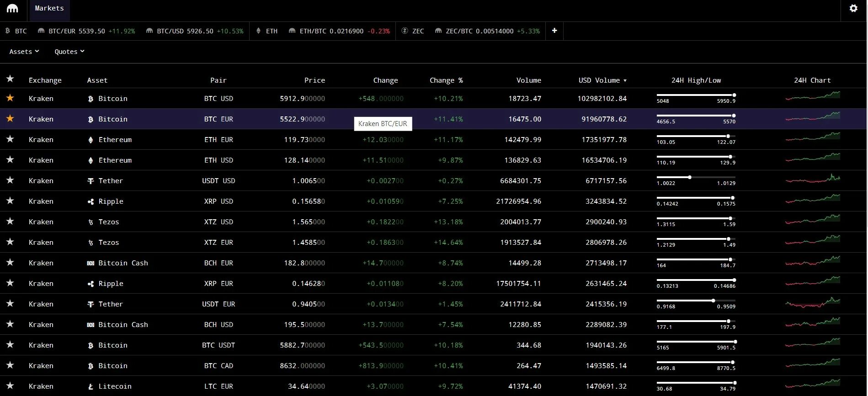The height and width of the screenshot is (396, 868).
Task: Click 24H High/Low bar for USDT USD
Action: click(696, 177)
